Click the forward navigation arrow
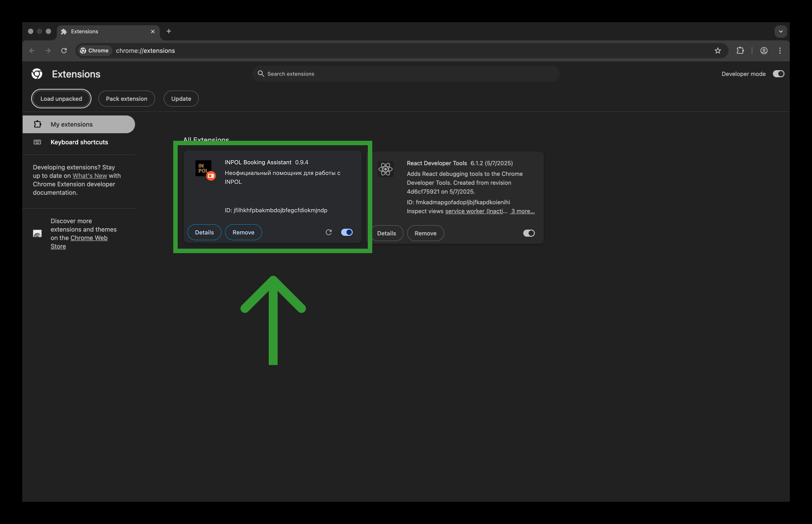 click(48, 51)
